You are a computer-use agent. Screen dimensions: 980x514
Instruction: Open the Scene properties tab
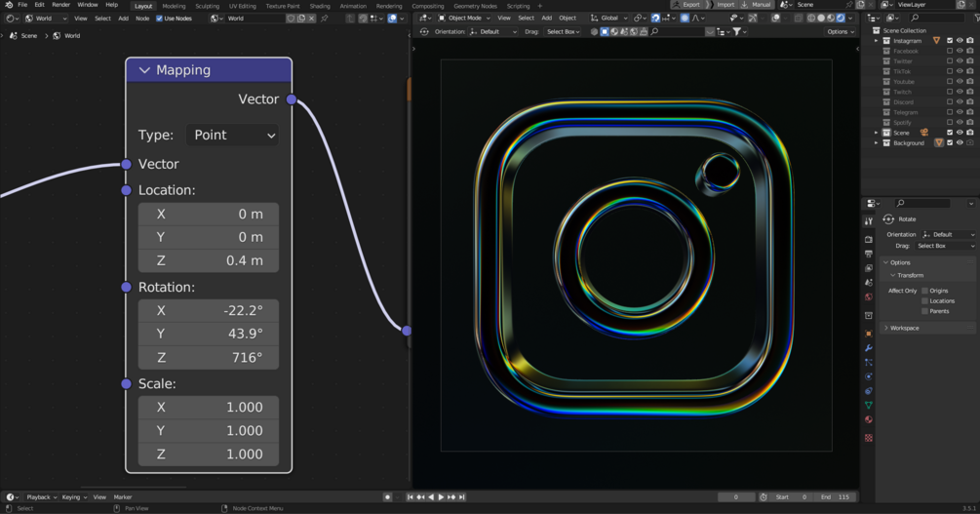pyautogui.click(x=869, y=283)
